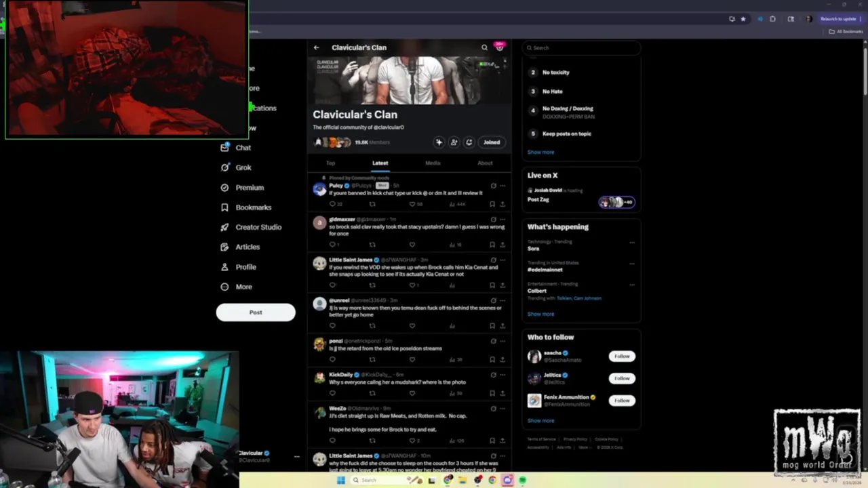Bookmark Pulcy's pinned post
868x488 pixels.
[492, 204]
